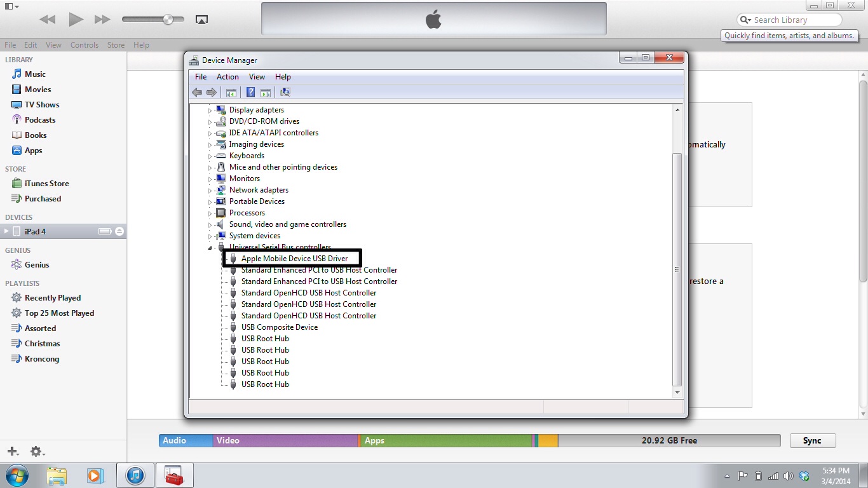Select the Assorted playlist
Screen dimensions: 868x488
point(40,329)
